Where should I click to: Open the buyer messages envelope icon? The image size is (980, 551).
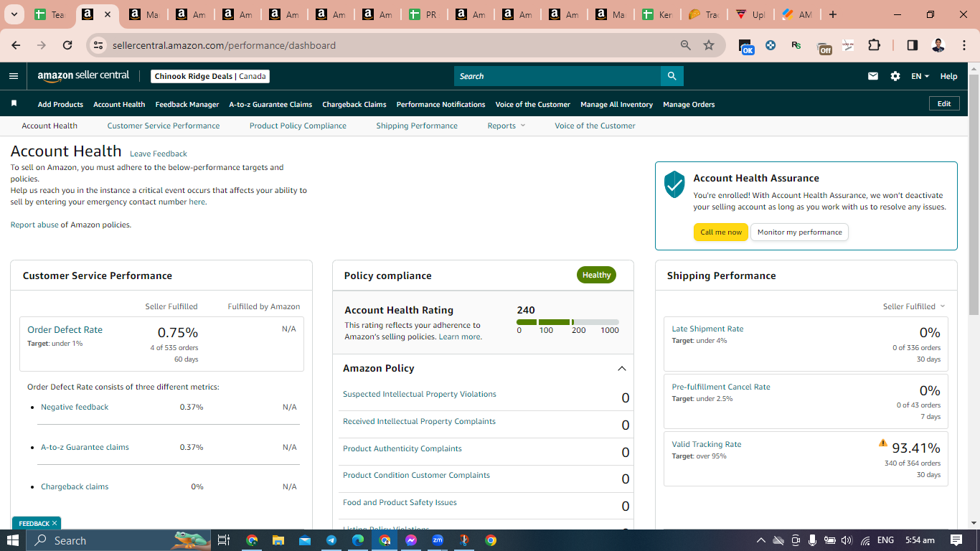(873, 76)
